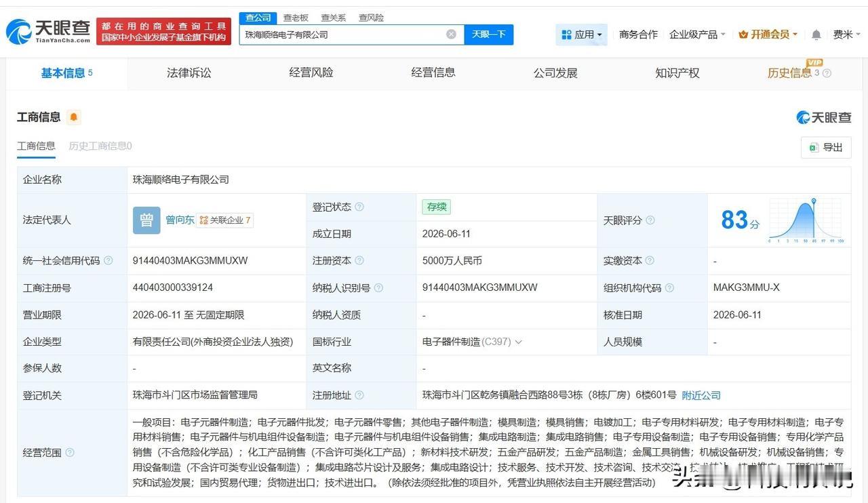Click the alert bell beside 工商信息 heading
868x503 pixels.
(74, 117)
